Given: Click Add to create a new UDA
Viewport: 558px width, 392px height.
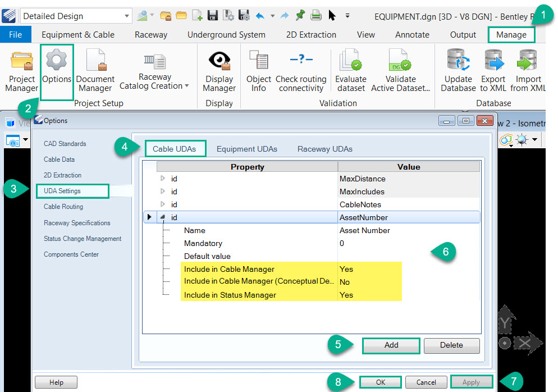Looking at the screenshot, I should (391, 345).
